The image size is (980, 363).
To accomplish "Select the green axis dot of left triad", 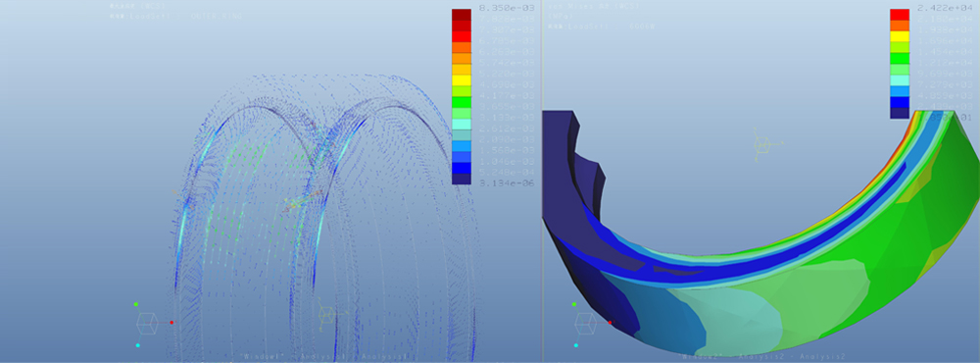I will point(135,304).
